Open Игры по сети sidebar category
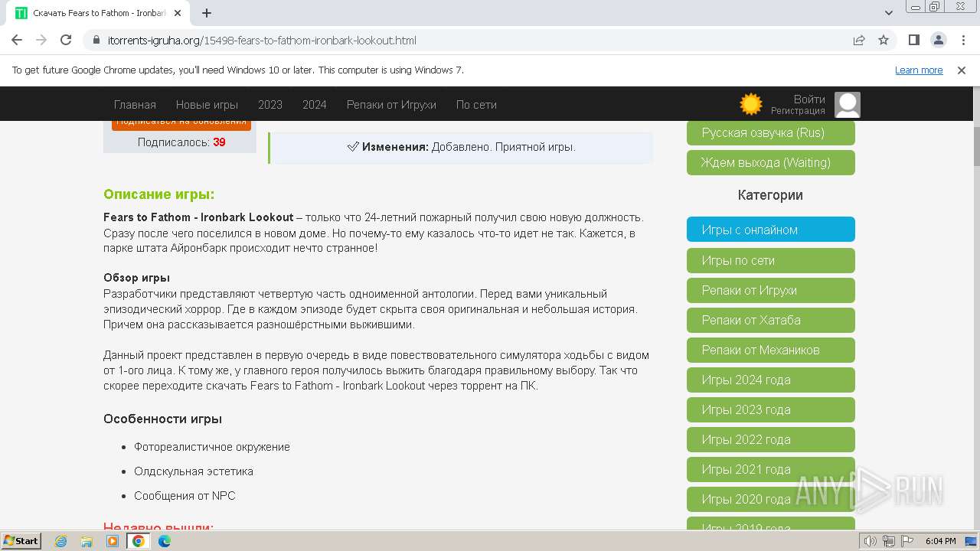The height and width of the screenshot is (551, 980). click(771, 260)
